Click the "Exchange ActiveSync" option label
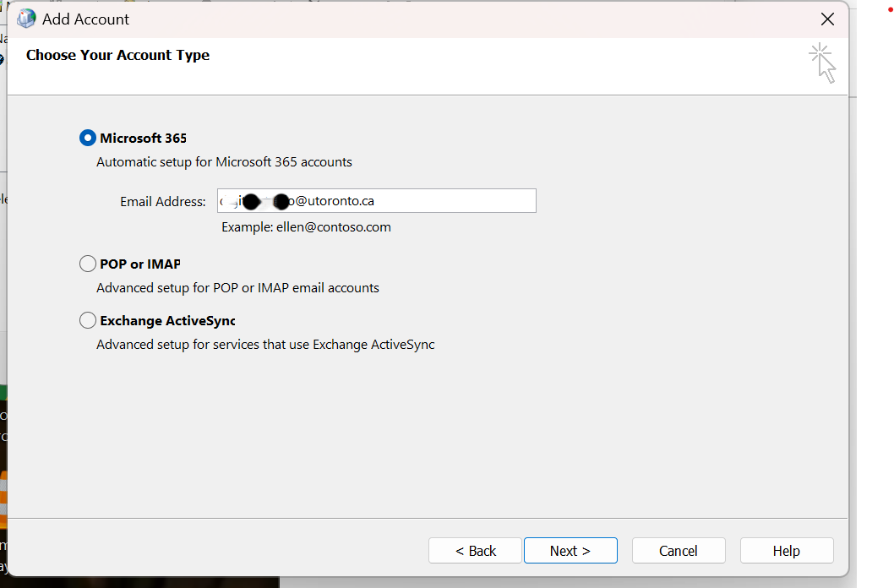 (x=167, y=321)
